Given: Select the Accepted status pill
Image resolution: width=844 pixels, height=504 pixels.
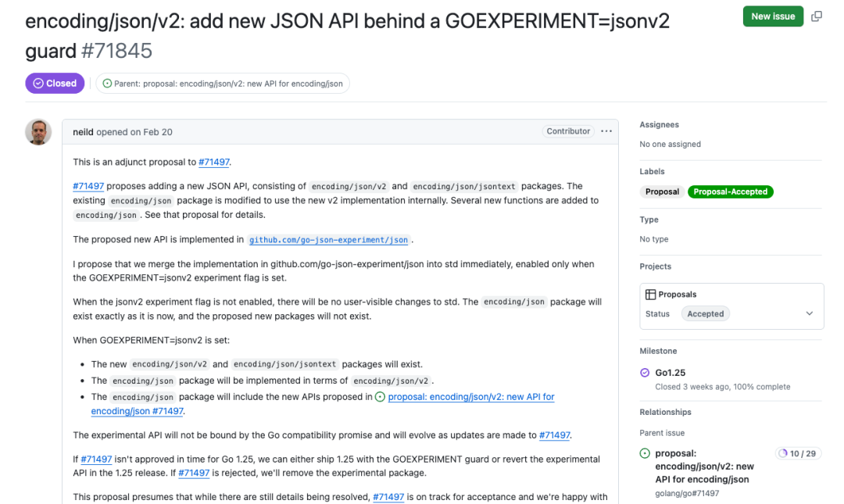Looking at the screenshot, I should [x=705, y=313].
